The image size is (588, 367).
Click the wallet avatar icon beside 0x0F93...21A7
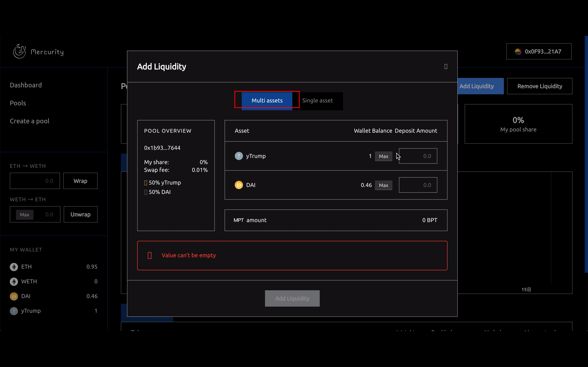pyautogui.click(x=518, y=52)
